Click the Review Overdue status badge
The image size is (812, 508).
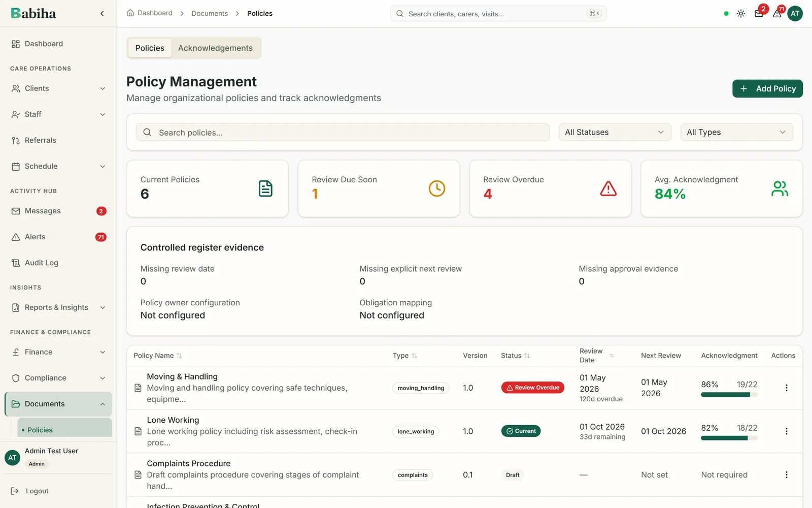(532, 388)
